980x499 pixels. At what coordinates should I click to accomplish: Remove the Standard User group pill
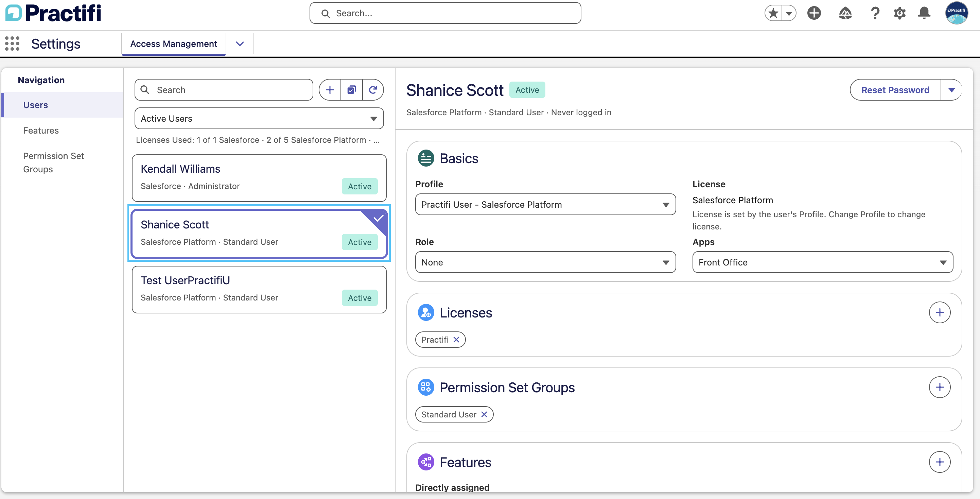pos(484,414)
